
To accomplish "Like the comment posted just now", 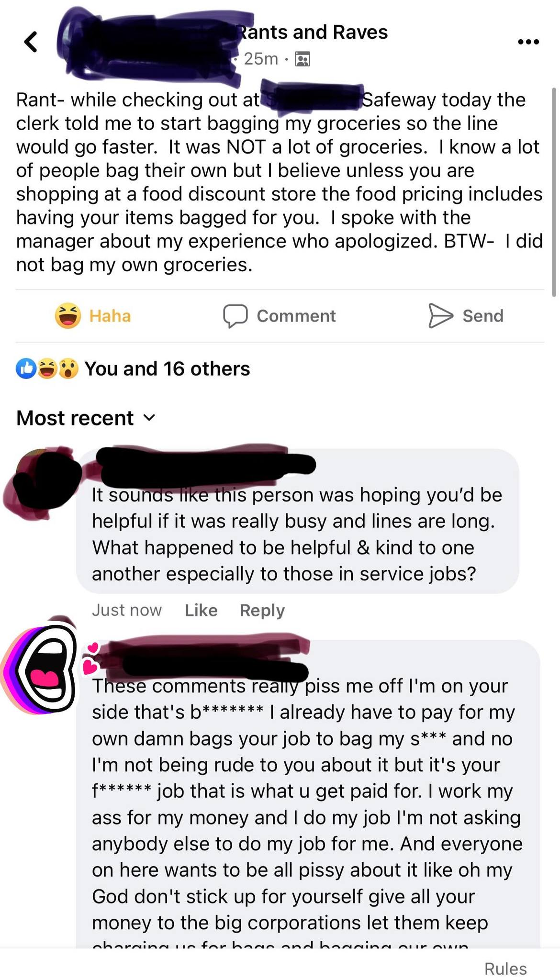I will click(201, 610).
